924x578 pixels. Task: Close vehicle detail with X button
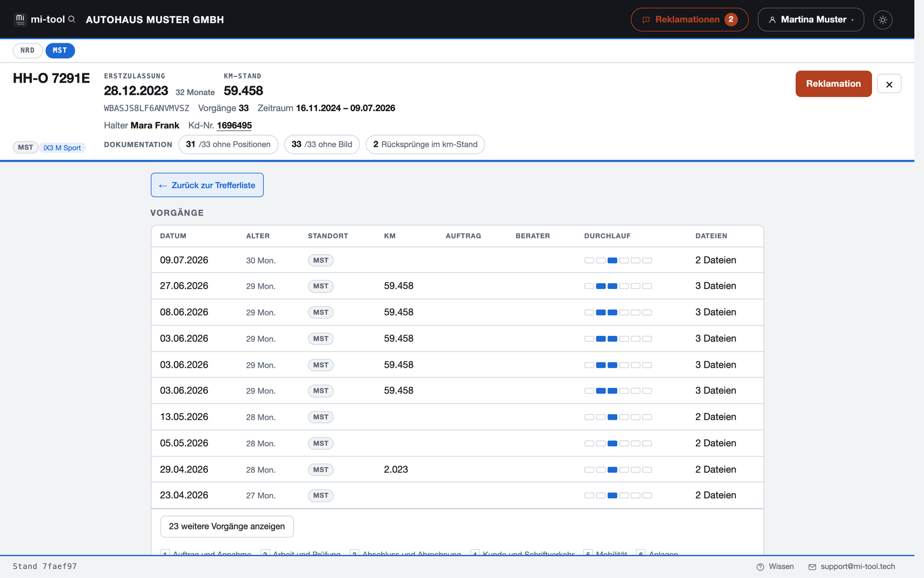point(889,84)
